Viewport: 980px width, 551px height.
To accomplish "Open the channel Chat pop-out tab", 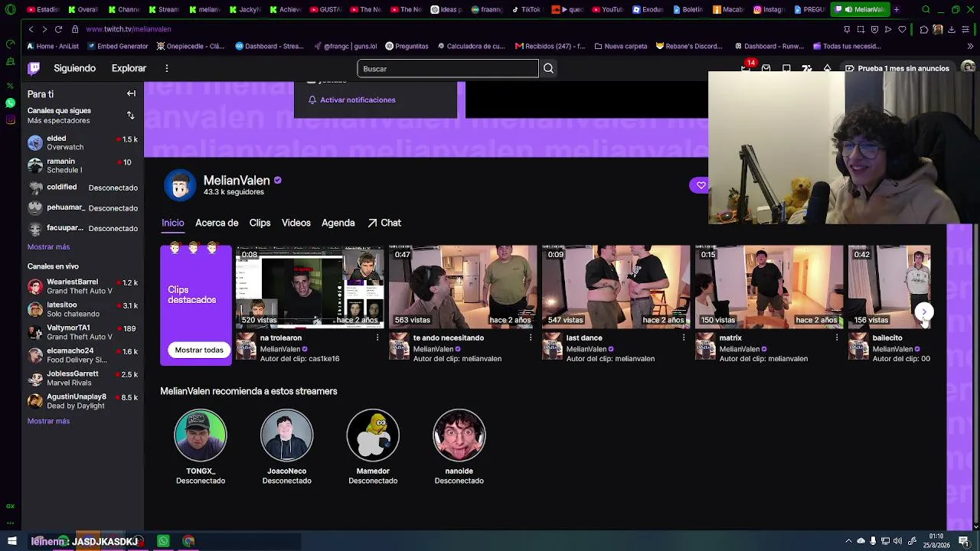I will (x=384, y=223).
